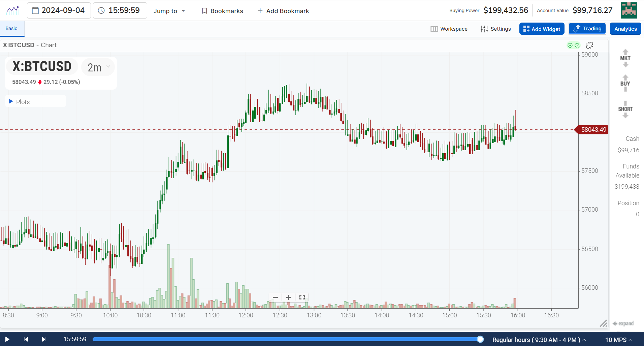The width and height of the screenshot is (644, 346).
Task: Toggle the green record-style indicator on the chart
Action: [570, 45]
